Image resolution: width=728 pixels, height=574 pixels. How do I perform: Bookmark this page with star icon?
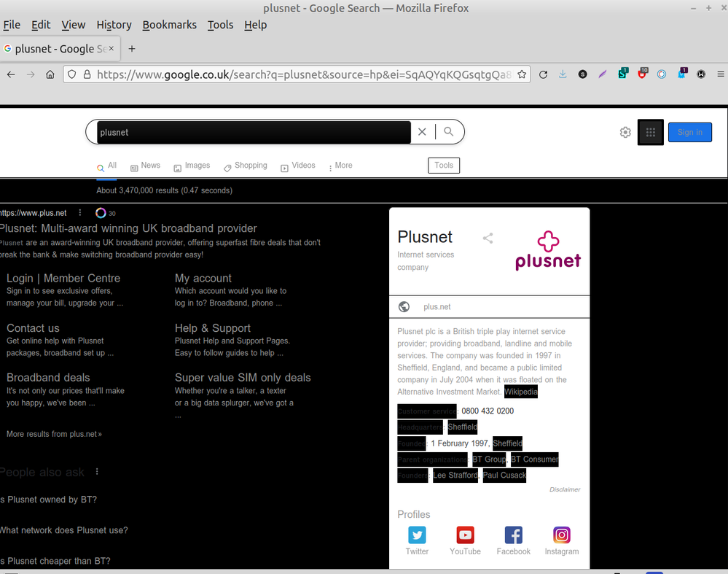(x=522, y=74)
